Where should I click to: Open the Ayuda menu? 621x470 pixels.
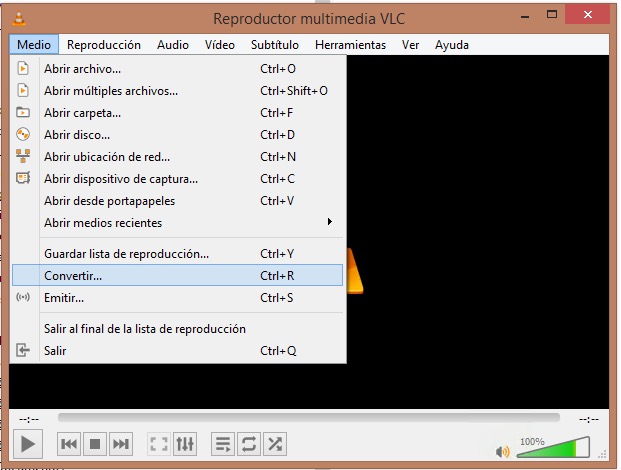(x=452, y=45)
